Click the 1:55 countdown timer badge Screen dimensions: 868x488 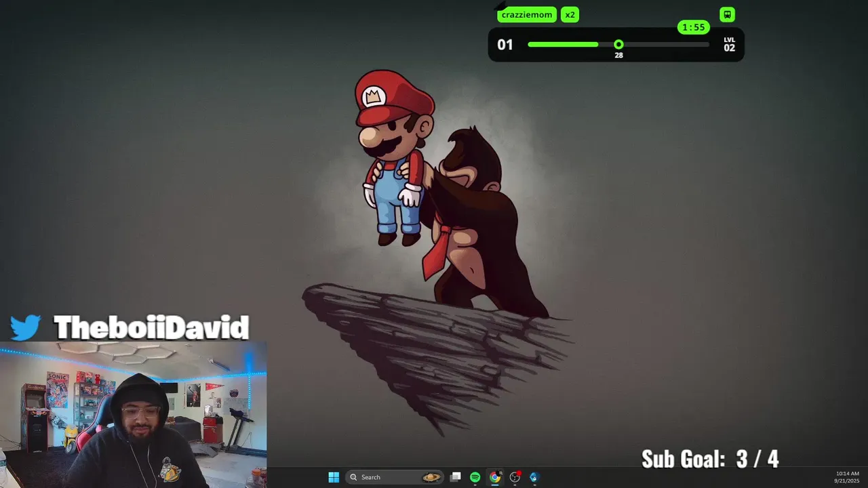coord(694,28)
